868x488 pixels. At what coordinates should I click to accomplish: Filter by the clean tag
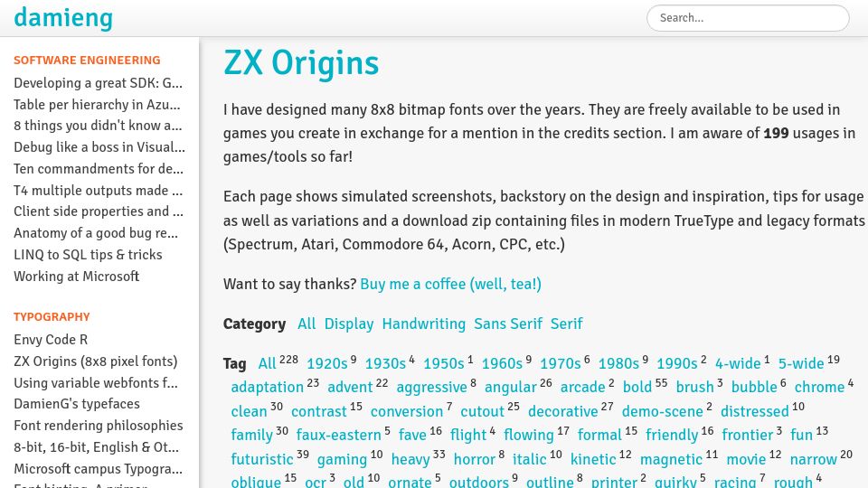click(x=250, y=412)
